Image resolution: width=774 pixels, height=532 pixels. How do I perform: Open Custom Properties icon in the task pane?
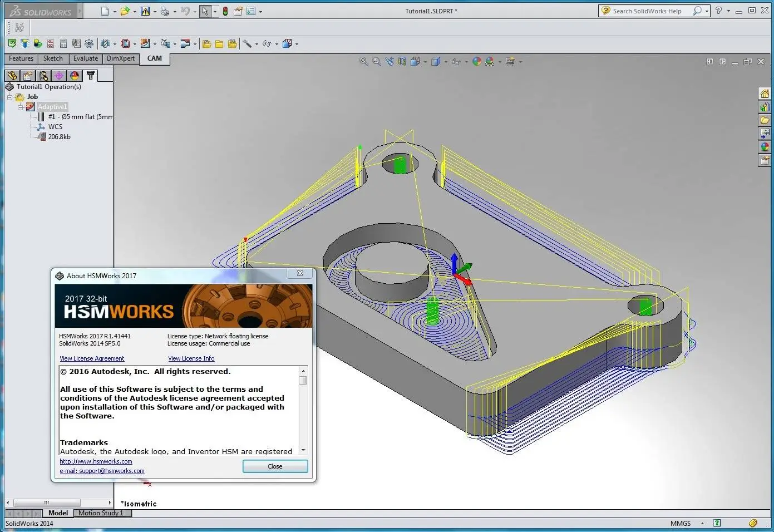tap(765, 160)
